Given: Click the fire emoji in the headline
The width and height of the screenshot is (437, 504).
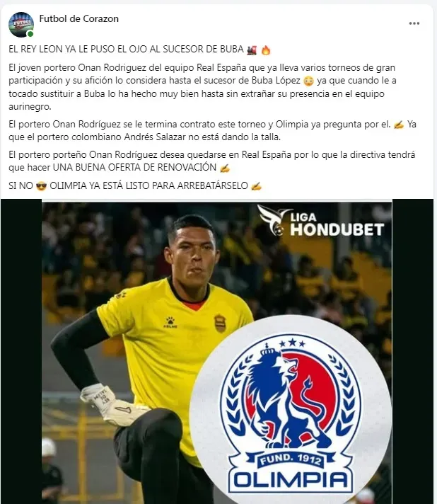Looking at the screenshot, I should [x=266, y=50].
